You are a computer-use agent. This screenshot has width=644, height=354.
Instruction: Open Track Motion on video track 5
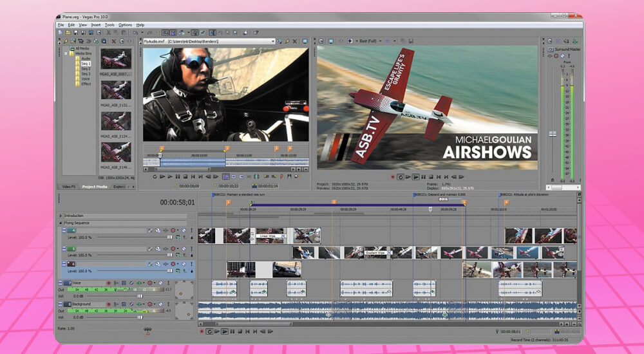pos(158,249)
